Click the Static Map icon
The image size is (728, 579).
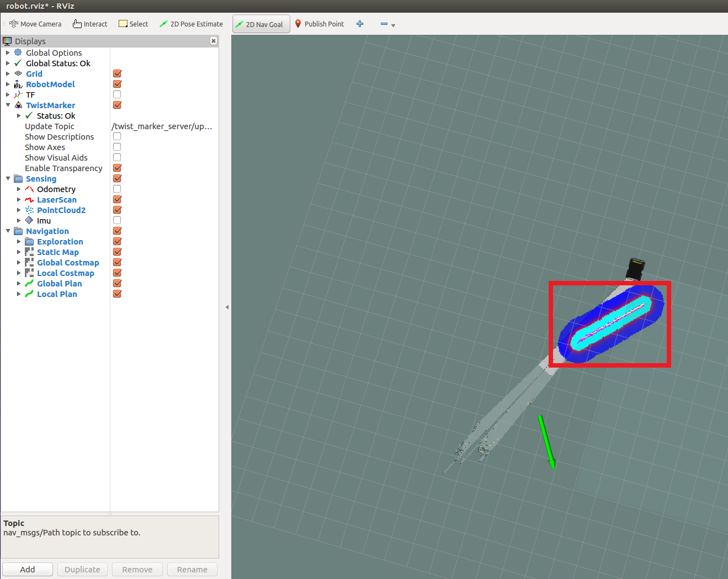click(x=29, y=252)
